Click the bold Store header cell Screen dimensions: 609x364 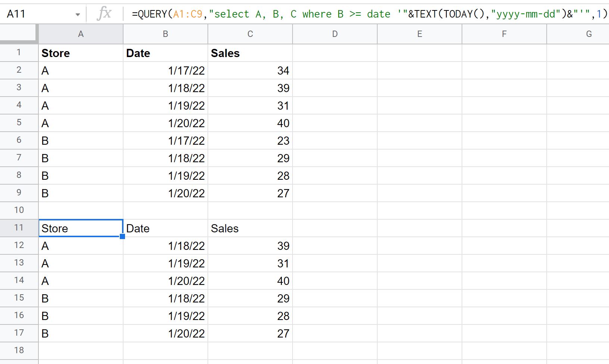(81, 53)
